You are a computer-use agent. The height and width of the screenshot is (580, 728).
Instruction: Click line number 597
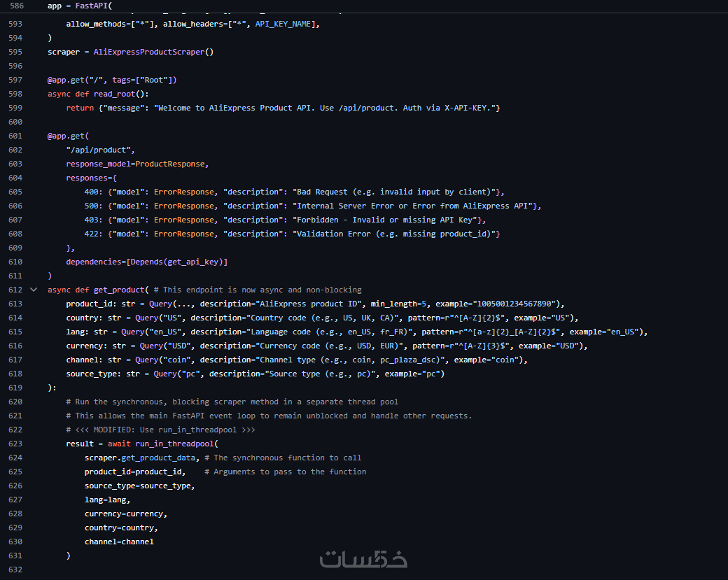[x=15, y=80]
